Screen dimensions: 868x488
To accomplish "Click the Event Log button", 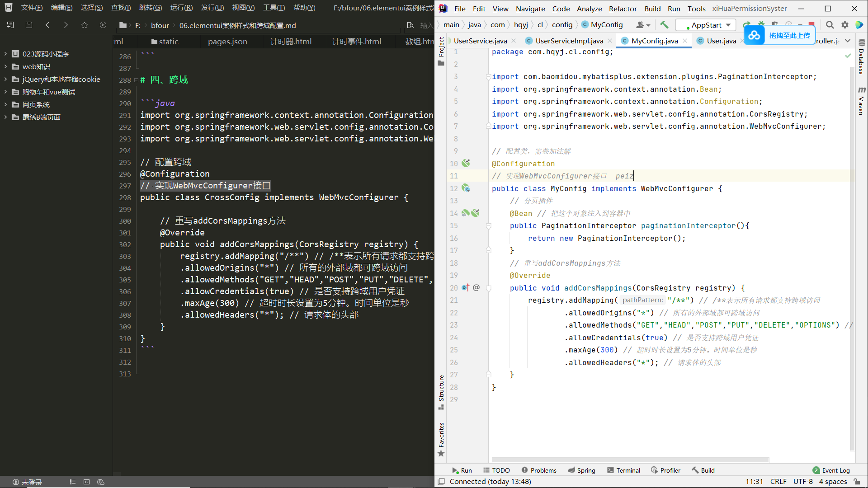I will coord(831,470).
